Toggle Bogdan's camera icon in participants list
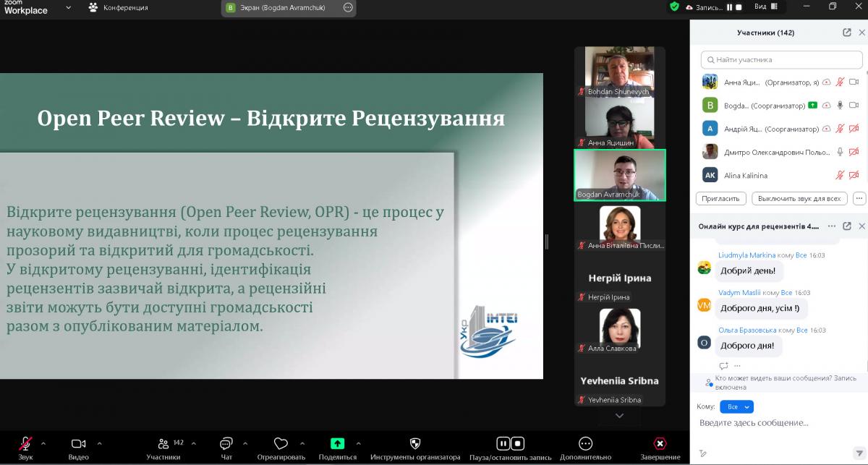The height and width of the screenshot is (465, 868). pyautogui.click(x=854, y=106)
